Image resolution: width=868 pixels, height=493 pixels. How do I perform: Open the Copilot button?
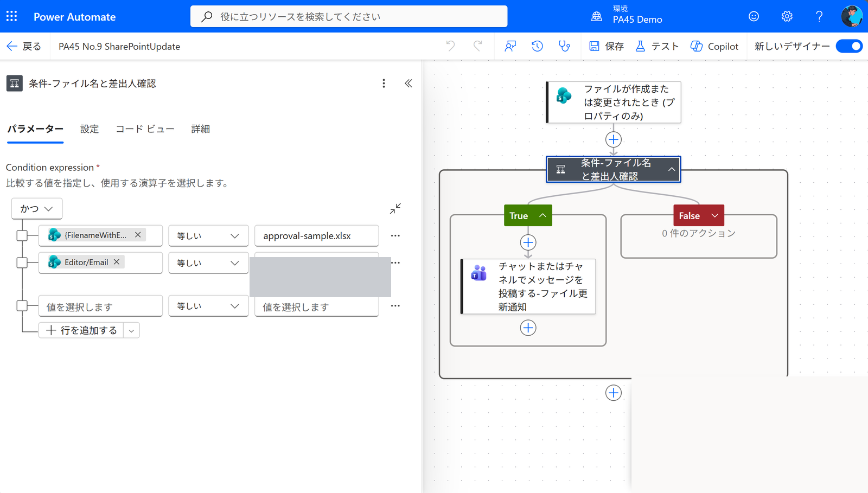coord(714,46)
